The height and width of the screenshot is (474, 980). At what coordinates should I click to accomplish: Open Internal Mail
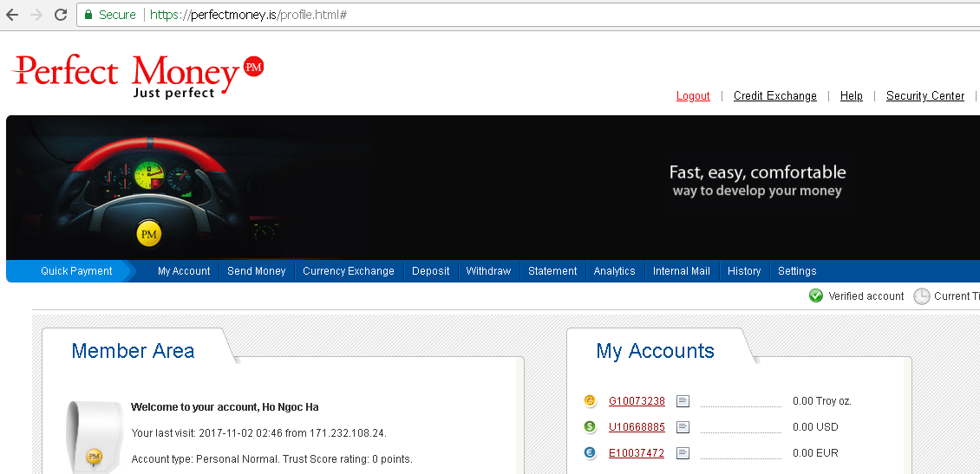pos(682,271)
